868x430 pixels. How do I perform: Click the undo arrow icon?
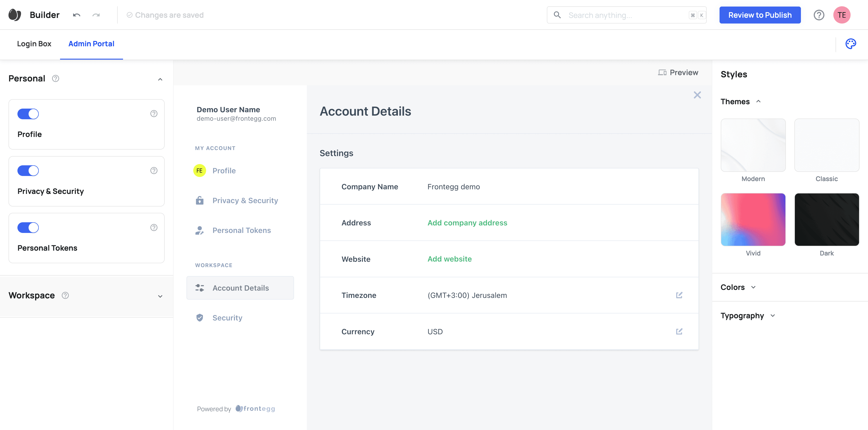click(77, 15)
